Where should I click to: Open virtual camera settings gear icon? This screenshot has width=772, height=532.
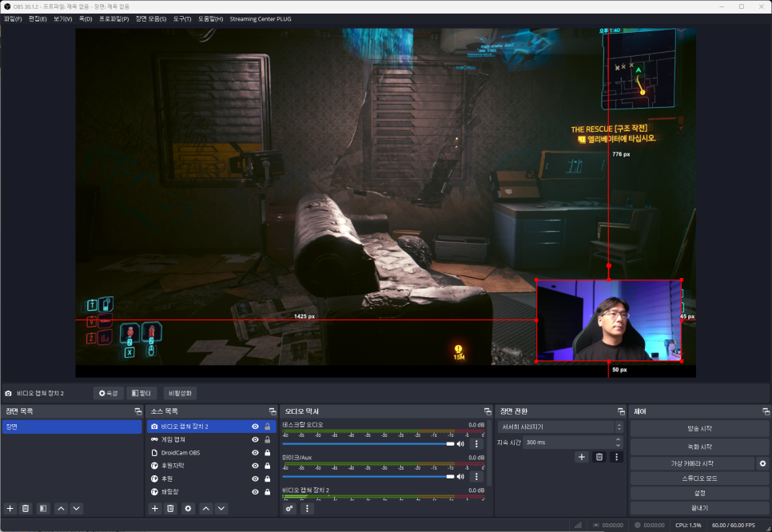click(762, 463)
